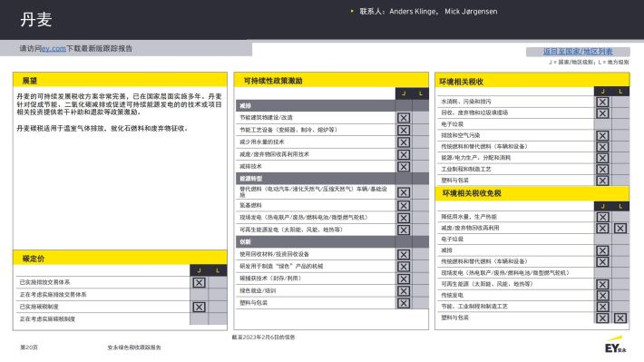Toggle J checkbox for 已实施排放交易体系

pos(200,283)
